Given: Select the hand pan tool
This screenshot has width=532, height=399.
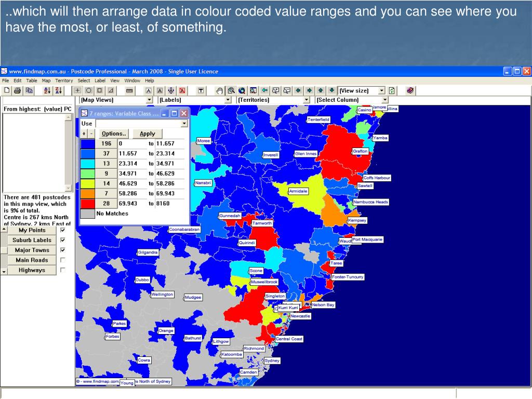Looking at the screenshot, I should (220, 90).
